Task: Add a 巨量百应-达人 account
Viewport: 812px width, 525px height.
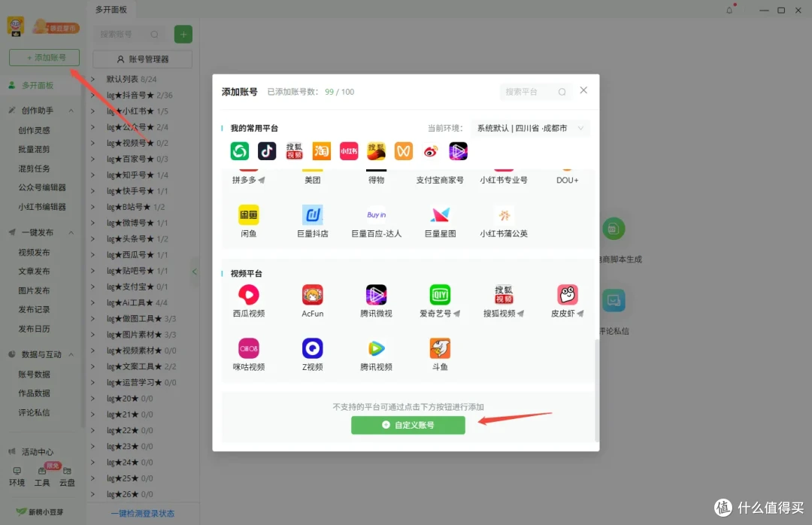Action: point(377,221)
